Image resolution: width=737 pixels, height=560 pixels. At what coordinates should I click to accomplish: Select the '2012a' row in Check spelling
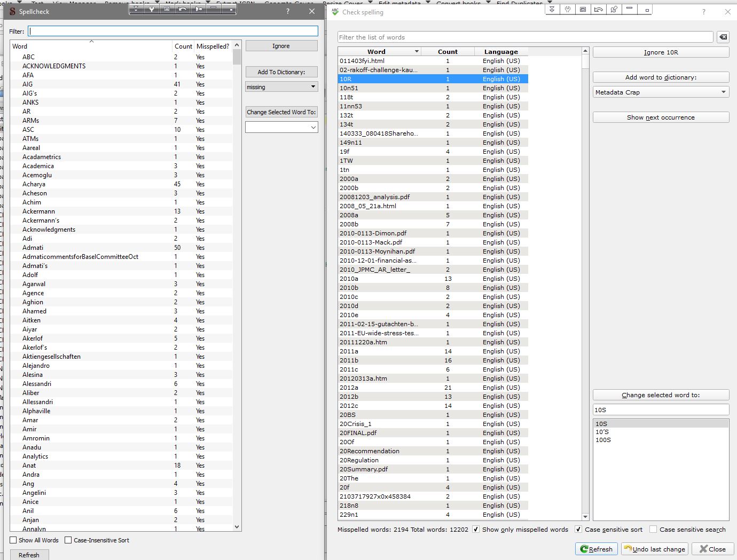click(x=433, y=388)
